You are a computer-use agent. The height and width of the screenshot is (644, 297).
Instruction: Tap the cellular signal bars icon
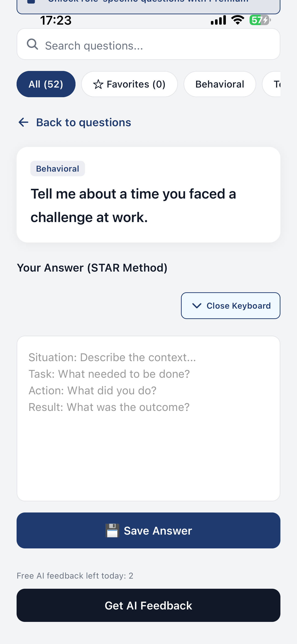pyautogui.click(x=218, y=20)
